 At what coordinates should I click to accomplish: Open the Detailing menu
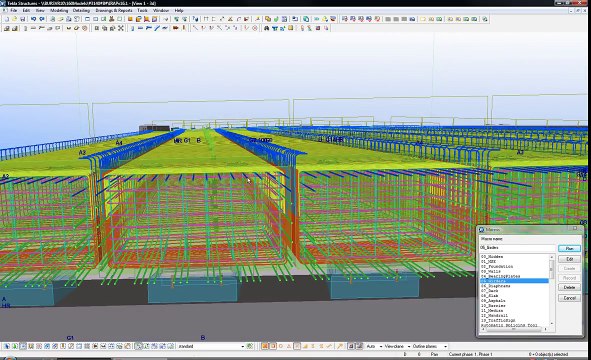coord(81,11)
